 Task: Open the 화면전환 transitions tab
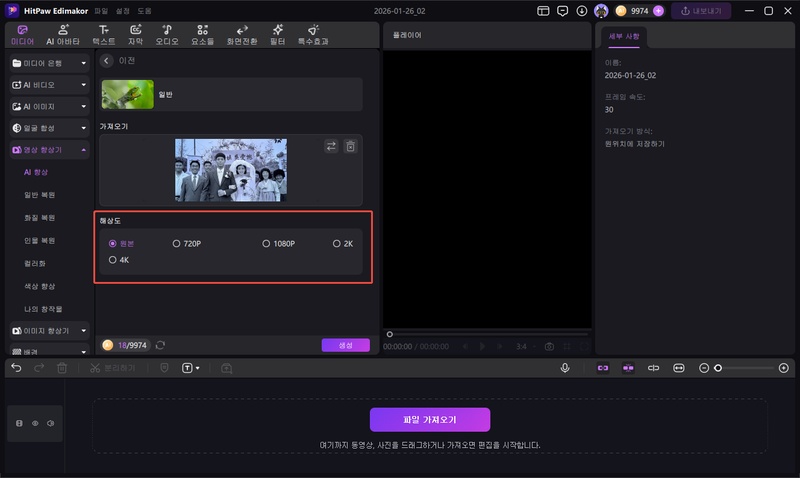(242, 35)
